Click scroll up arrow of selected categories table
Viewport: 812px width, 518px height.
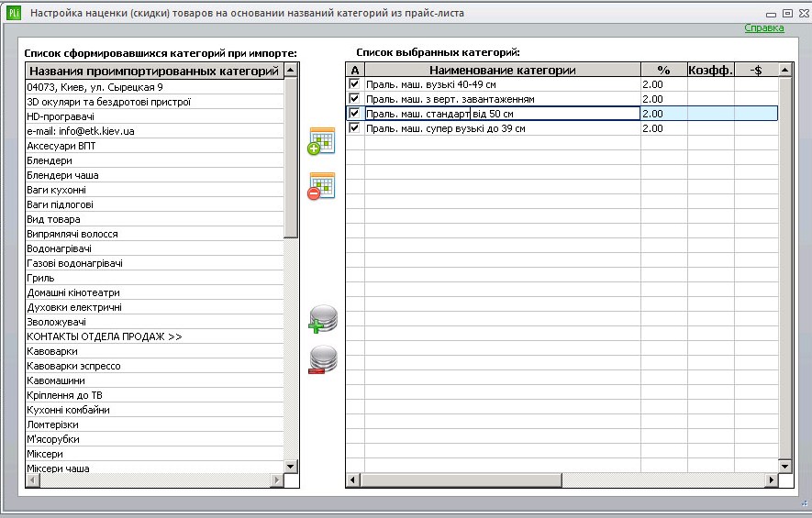(x=785, y=70)
